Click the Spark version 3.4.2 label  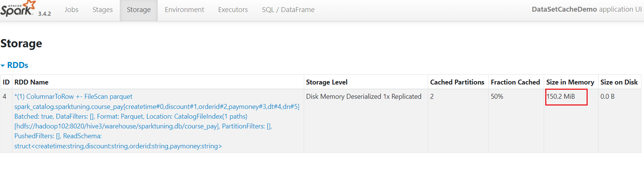pos(44,14)
